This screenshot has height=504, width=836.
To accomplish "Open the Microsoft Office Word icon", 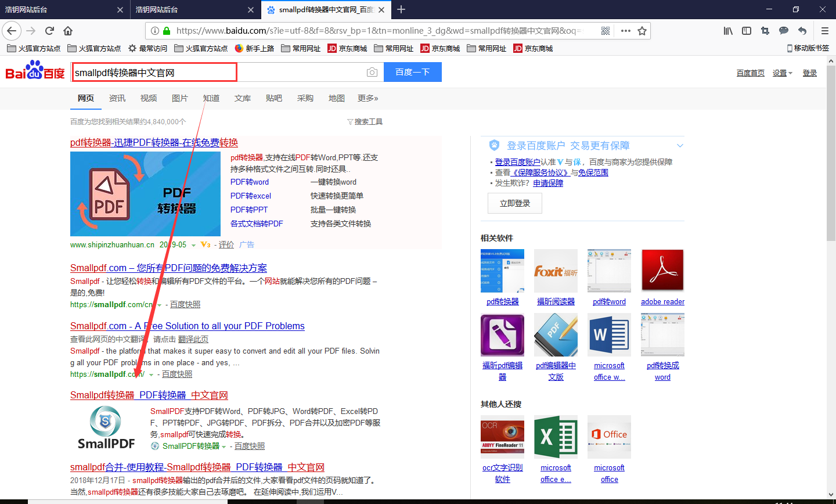I will [609, 335].
